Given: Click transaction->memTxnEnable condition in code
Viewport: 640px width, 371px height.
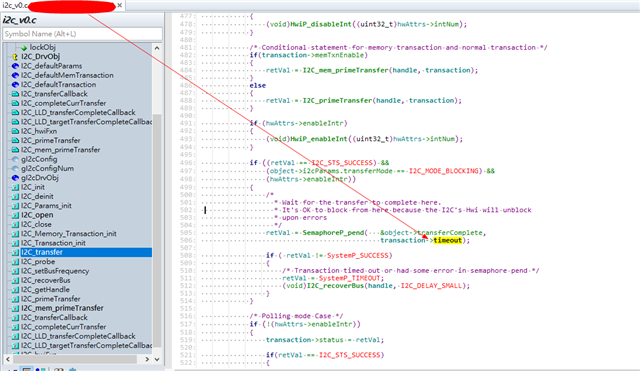Looking at the screenshot, I should point(313,55).
